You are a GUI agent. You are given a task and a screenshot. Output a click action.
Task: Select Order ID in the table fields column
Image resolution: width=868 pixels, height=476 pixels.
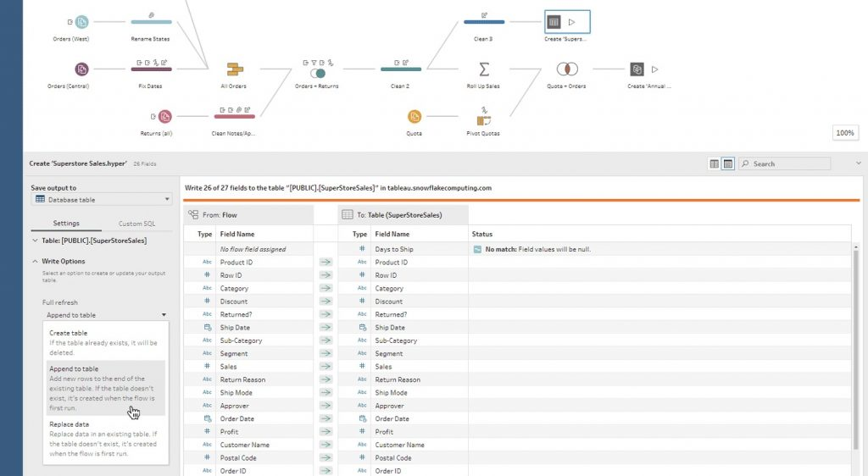[388, 471]
